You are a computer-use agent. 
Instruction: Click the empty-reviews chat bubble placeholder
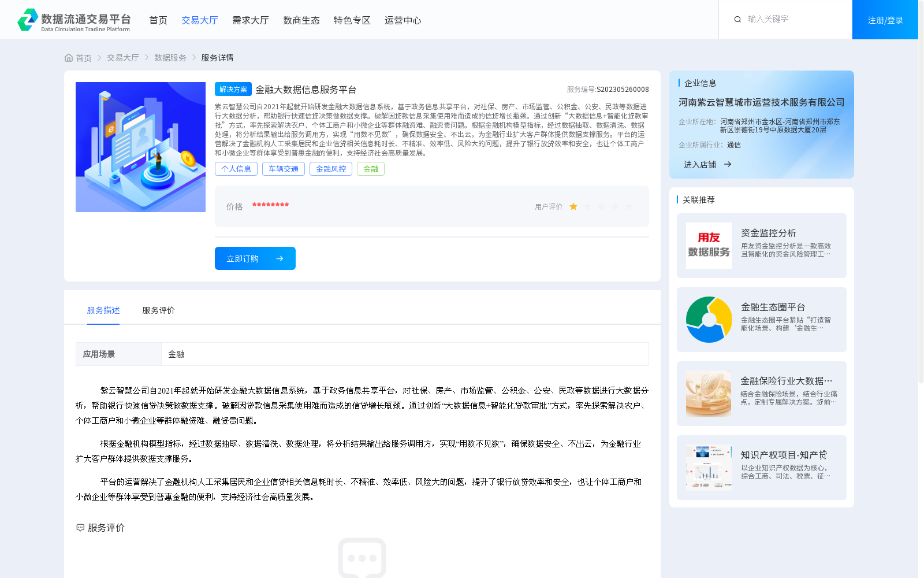[x=362, y=558]
